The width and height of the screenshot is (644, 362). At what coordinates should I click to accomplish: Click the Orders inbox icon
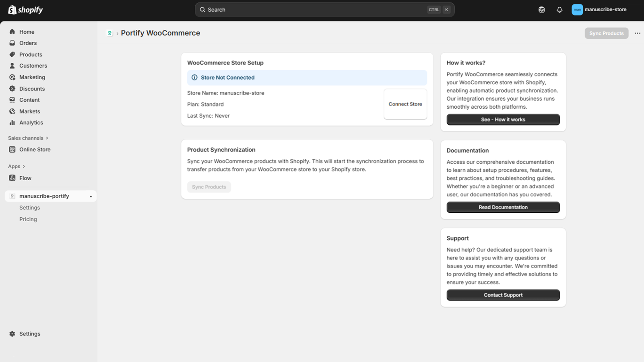tap(12, 43)
